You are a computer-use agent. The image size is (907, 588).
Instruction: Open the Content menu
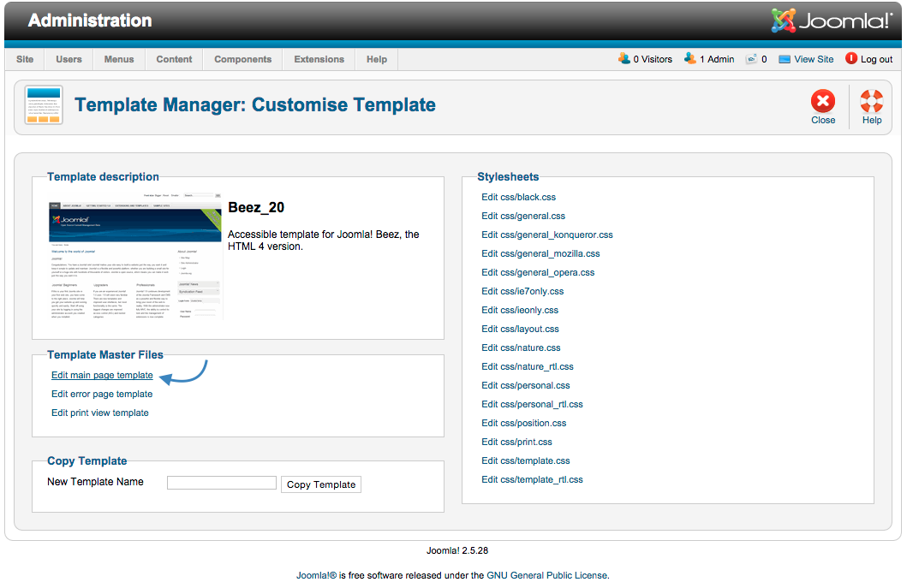(x=174, y=59)
